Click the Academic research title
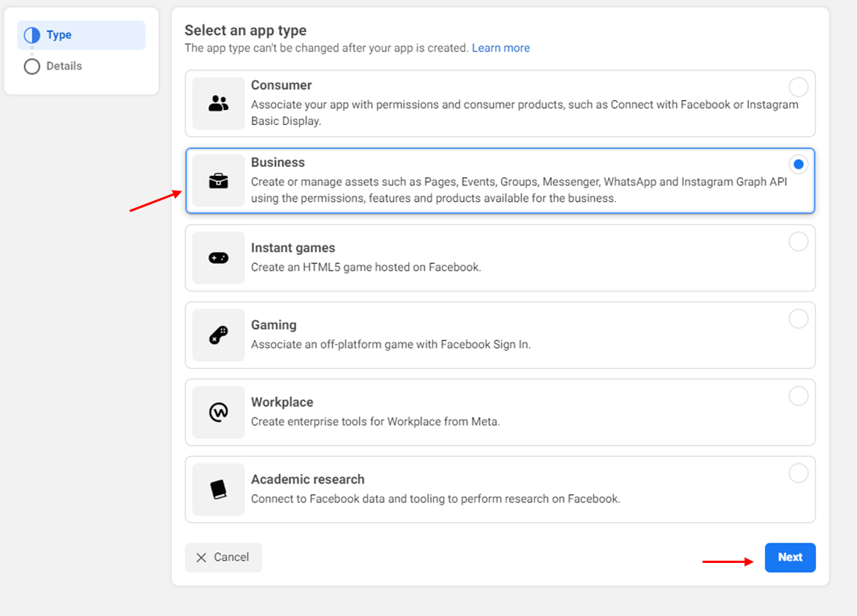 [x=307, y=479]
